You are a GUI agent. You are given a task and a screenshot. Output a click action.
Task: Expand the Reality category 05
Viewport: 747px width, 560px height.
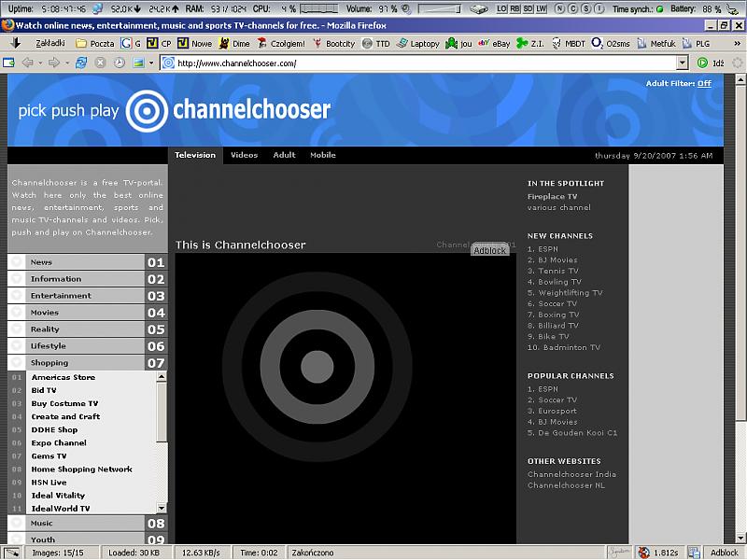(x=87, y=329)
